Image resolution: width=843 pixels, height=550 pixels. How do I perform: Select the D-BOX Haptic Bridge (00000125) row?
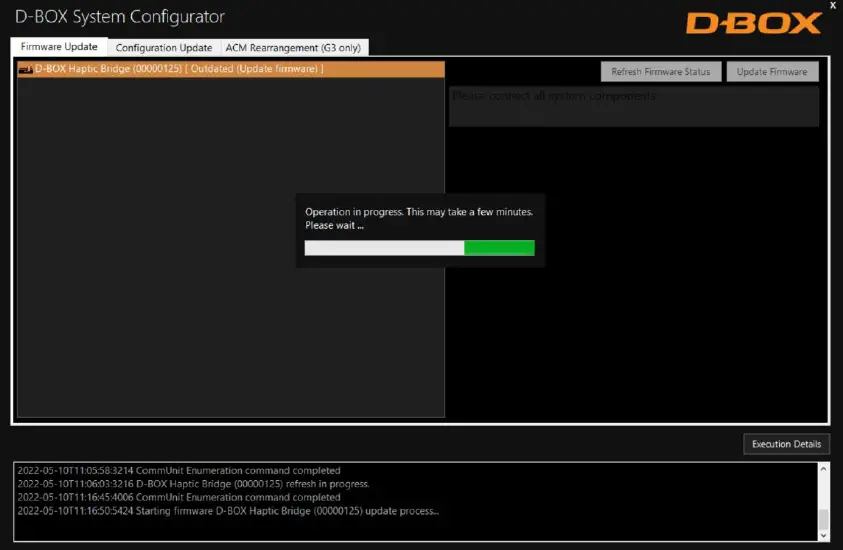click(x=231, y=69)
